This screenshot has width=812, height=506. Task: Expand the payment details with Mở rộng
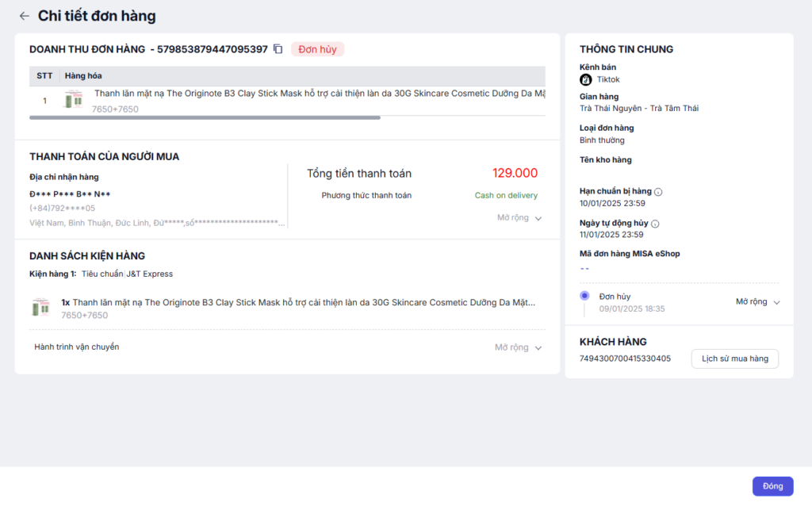pyautogui.click(x=519, y=217)
